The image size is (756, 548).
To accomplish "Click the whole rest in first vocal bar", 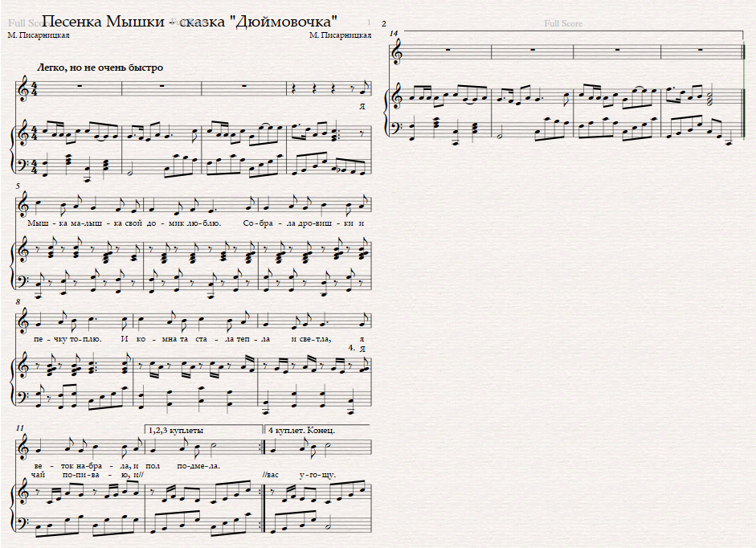I will [79, 86].
